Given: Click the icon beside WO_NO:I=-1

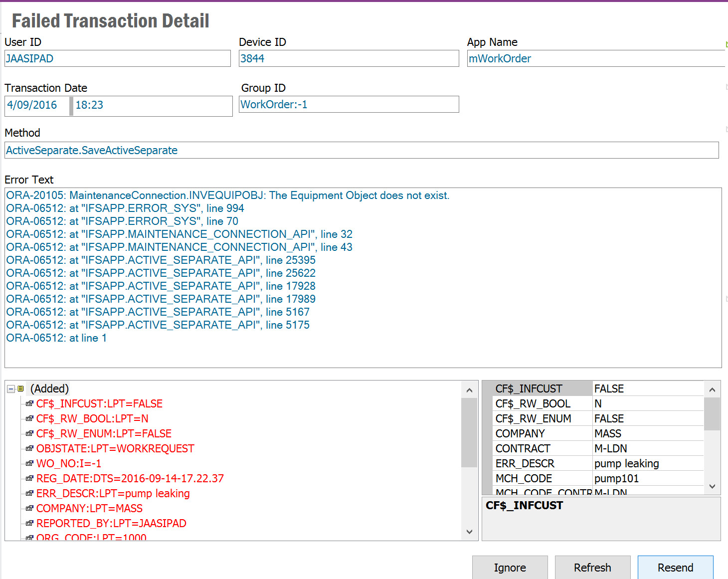Looking at the screenshot, I should click(29, 463).
